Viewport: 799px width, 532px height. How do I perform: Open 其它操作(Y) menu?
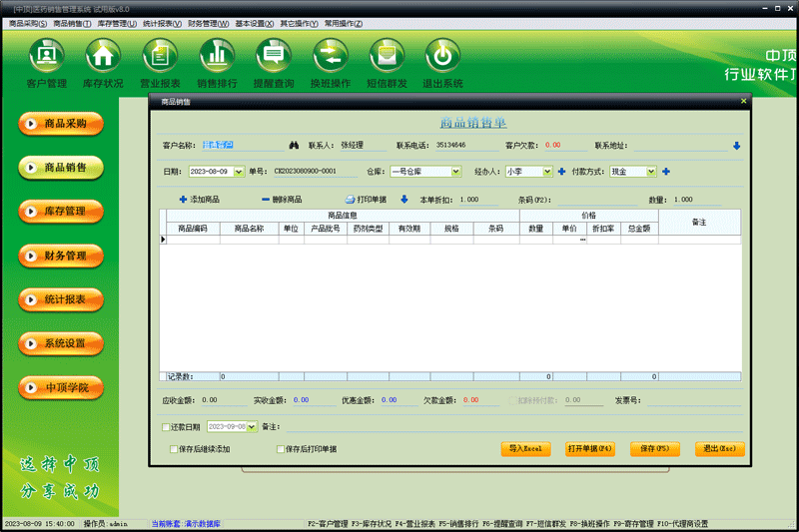coord(299,23)
